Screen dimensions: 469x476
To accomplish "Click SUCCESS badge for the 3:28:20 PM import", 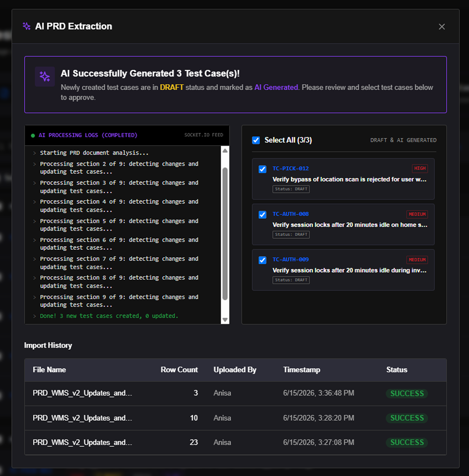I will click(x=407, y=418).
